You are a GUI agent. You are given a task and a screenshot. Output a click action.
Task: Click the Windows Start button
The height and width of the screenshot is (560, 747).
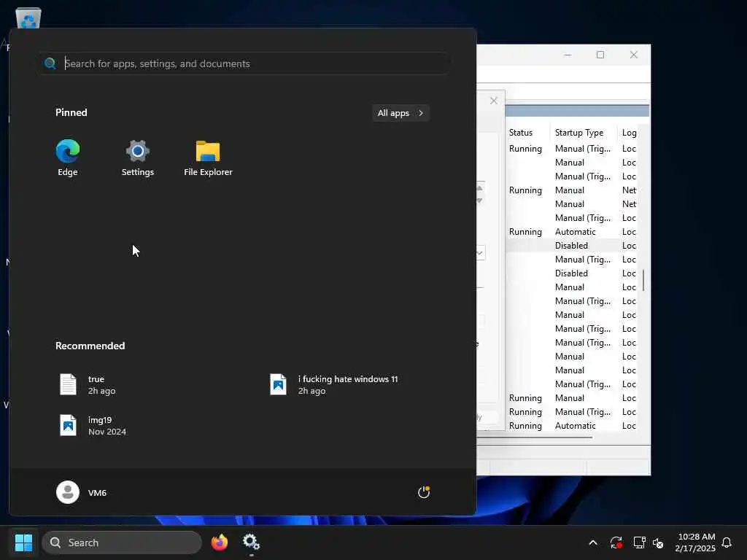pos(24,542)
